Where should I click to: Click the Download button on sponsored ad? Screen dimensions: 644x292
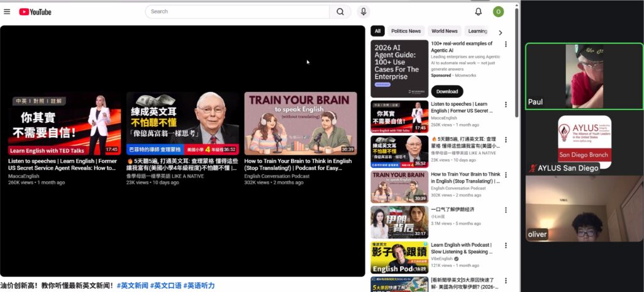coord(447,91)
